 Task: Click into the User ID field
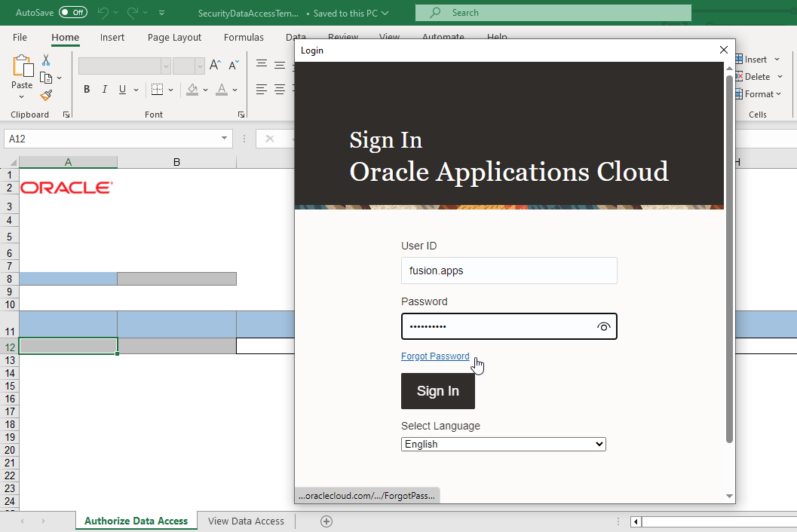(x=509, y=271)
